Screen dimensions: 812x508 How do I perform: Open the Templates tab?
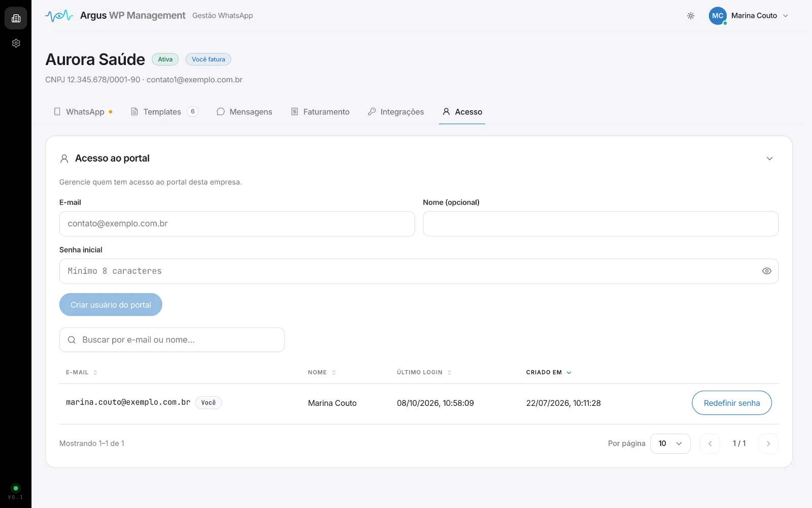tap(164, 112)
